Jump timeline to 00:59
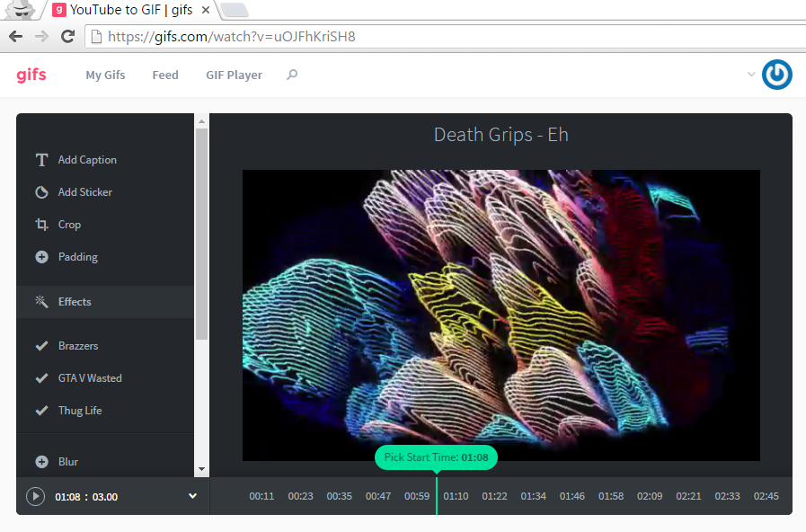The image size is (806, 532). click(x=417, y=497)
